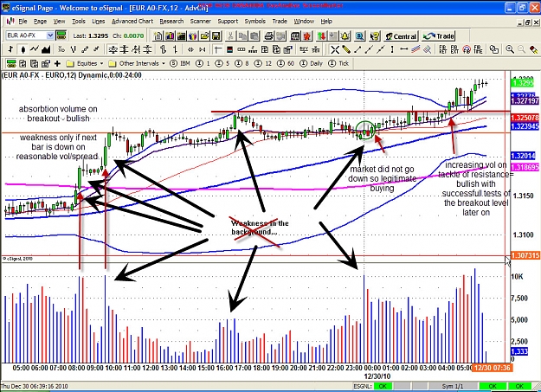Click the print icon

[x=269, y=35]
